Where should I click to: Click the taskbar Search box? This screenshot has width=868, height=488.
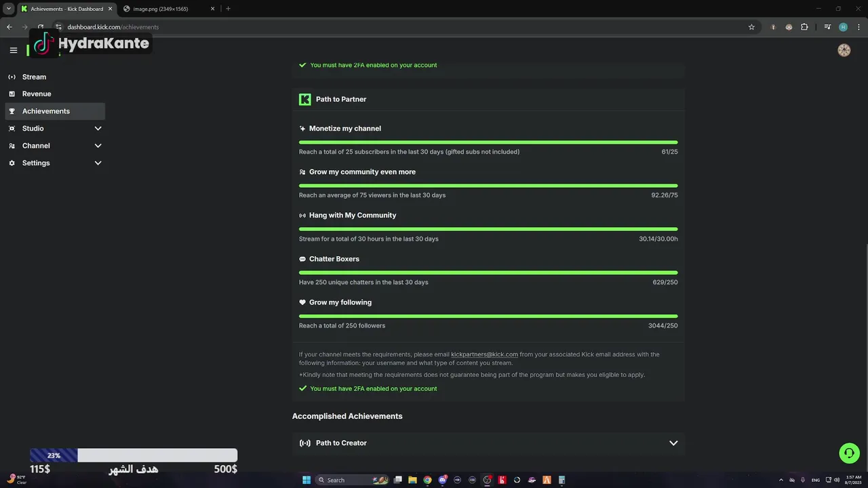click(x=353, y=480)
